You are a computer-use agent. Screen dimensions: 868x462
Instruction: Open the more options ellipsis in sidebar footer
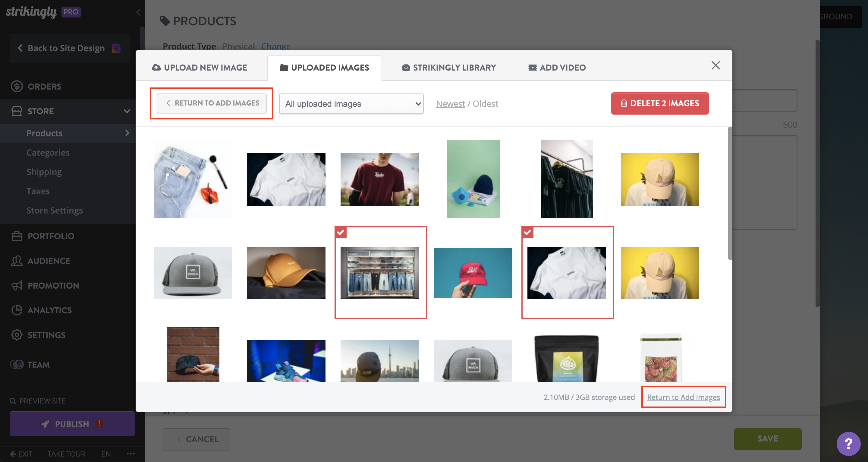click(131, 454)
